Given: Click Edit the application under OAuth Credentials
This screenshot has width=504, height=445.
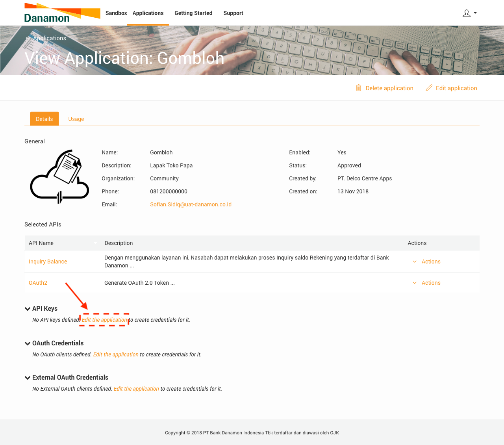Looking at the screenshot, I should [116, 354].
